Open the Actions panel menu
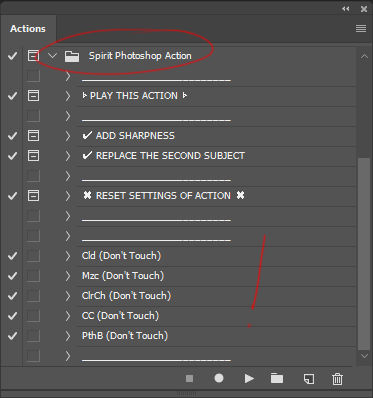373x398 pixels. click(361, 28)
